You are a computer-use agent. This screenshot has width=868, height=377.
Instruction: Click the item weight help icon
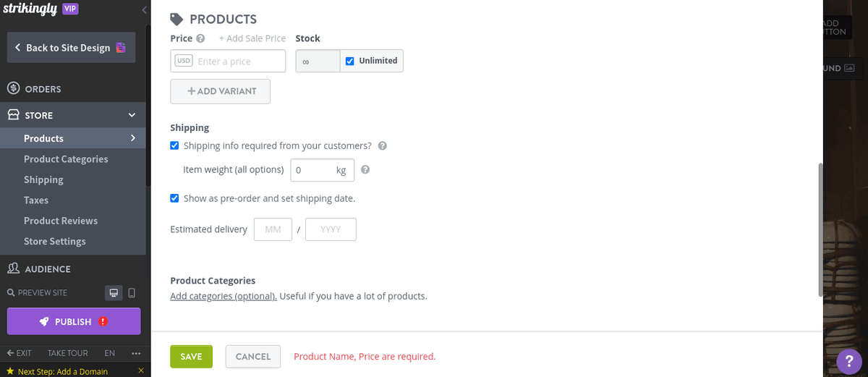click(x=365, y=170)
